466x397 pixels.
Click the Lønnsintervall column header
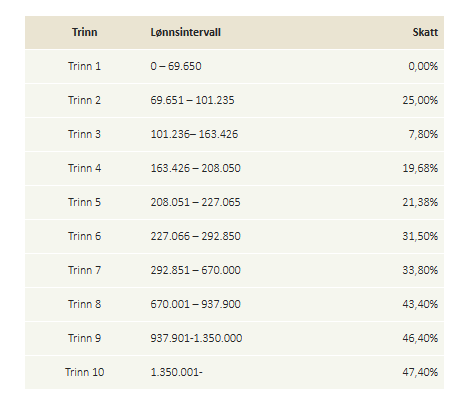click(186, 32)
